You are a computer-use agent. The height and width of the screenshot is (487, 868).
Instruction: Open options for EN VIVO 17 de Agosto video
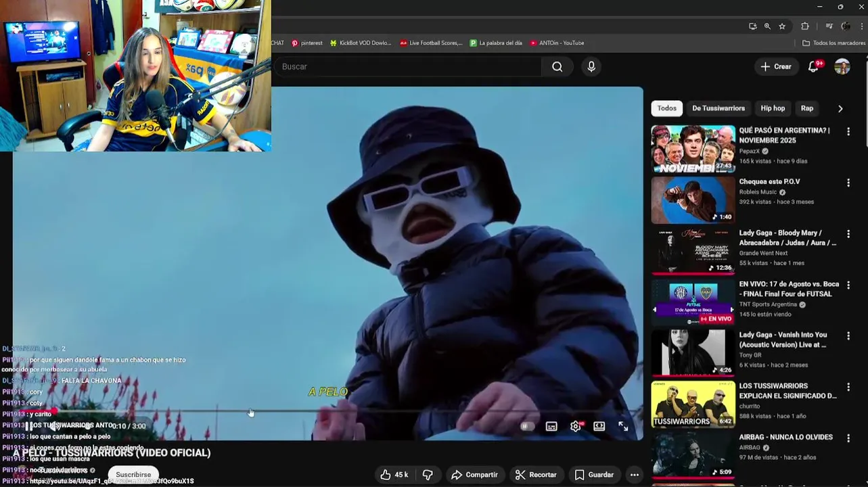pos(848,285)
